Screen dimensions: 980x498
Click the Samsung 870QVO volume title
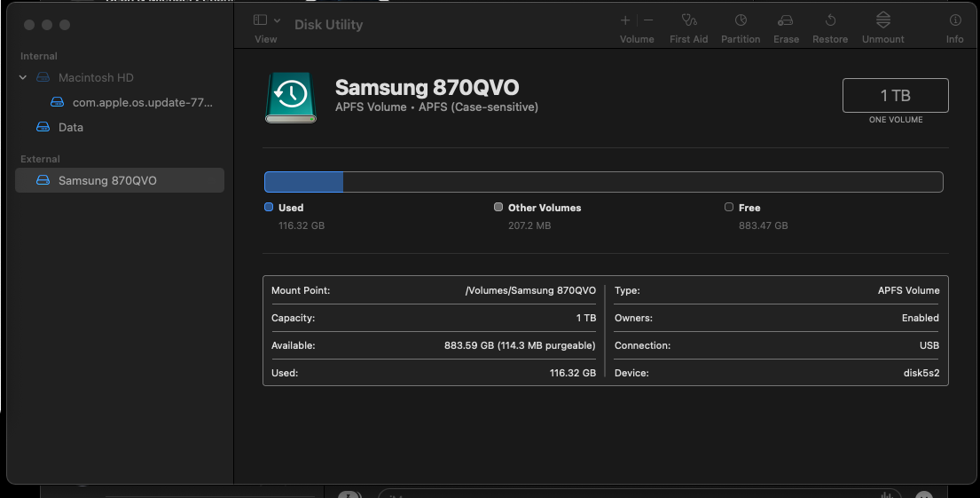(427, 88)
